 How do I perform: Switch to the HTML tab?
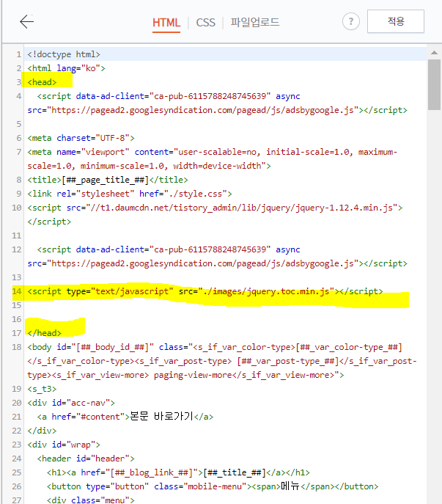pos(166,23)
